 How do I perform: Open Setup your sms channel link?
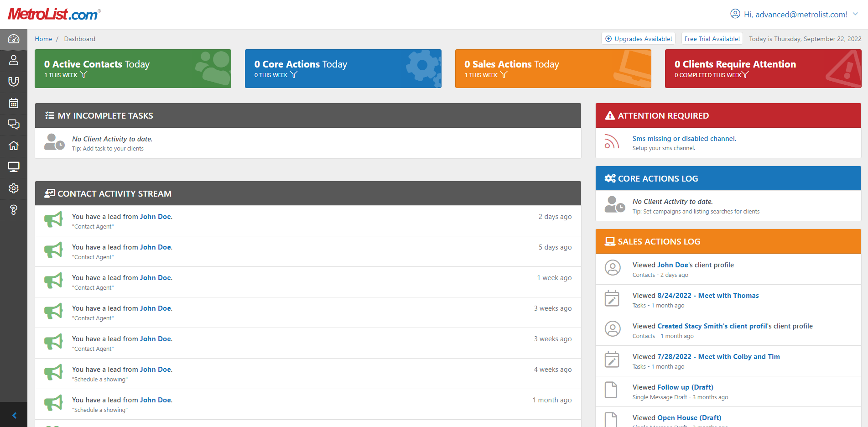(x=663, y=148)
